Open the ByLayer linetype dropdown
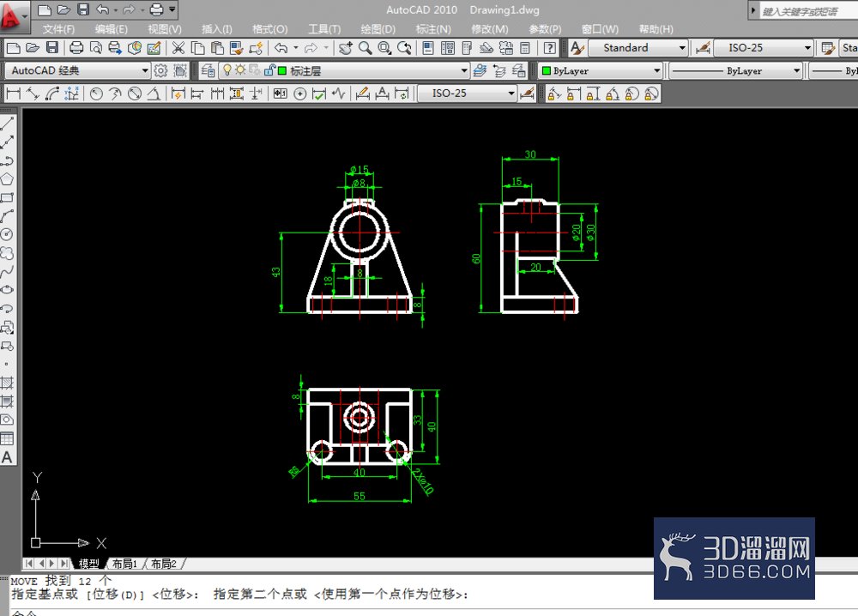The image size is (858, 616). 736,70
